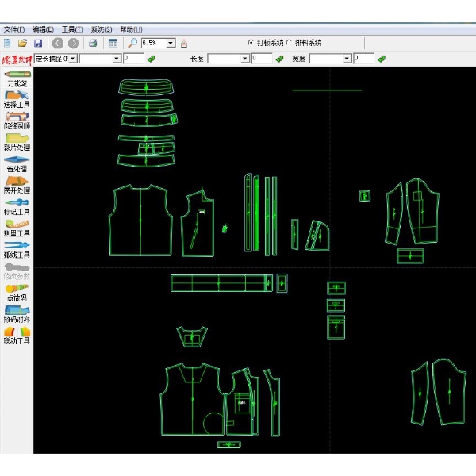Print using the printer icon

[x=93, y=43]
